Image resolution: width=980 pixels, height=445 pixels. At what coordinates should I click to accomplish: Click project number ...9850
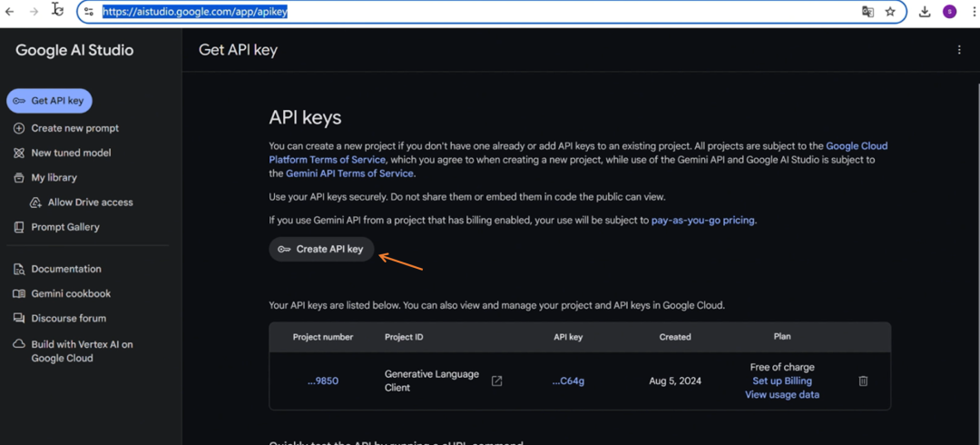point(323,381)
